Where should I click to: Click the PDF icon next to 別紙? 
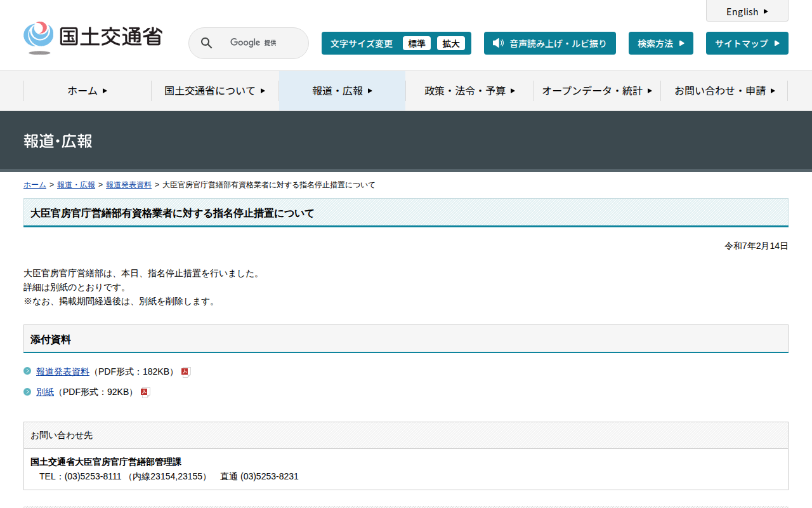tap(145, 392)
